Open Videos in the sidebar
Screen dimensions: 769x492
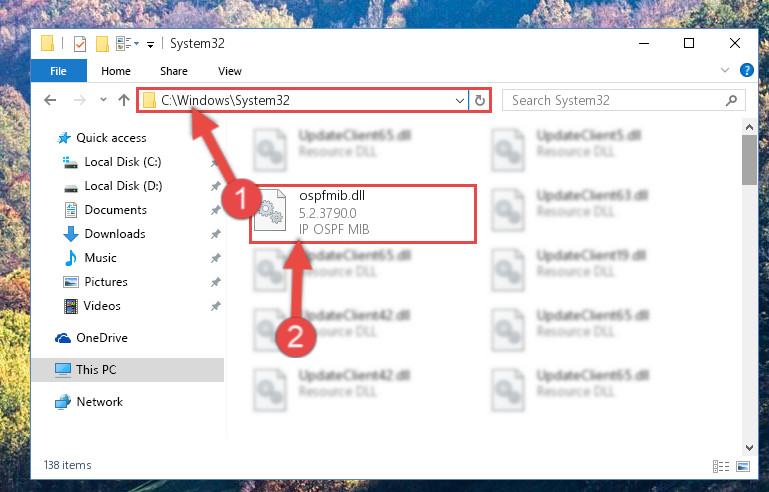tap(92, 306)
